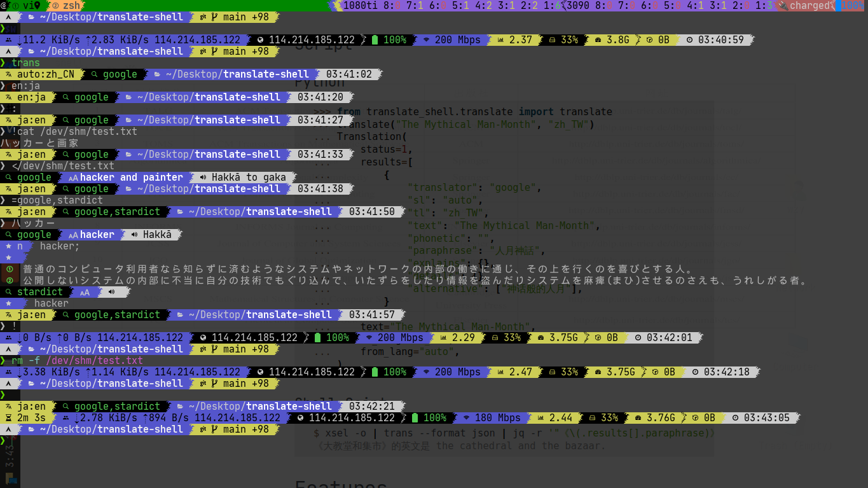Click the swap icon in the 03:43:05 status row

(695, 417)
